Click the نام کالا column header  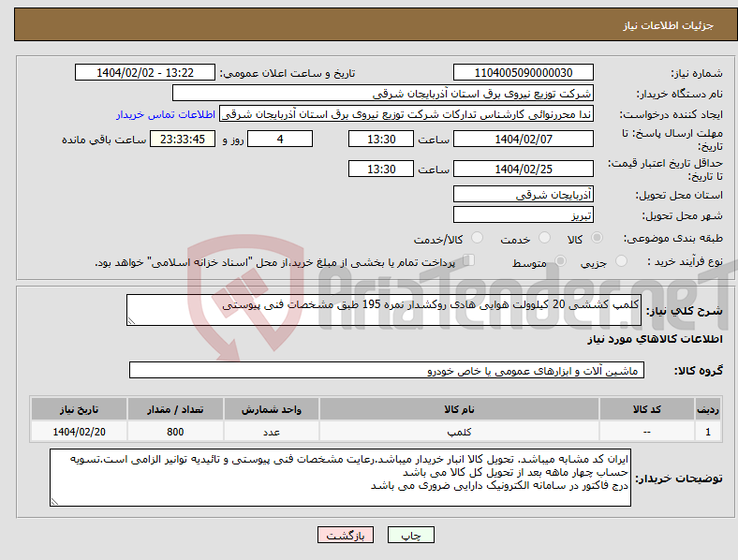click(459, 409)
